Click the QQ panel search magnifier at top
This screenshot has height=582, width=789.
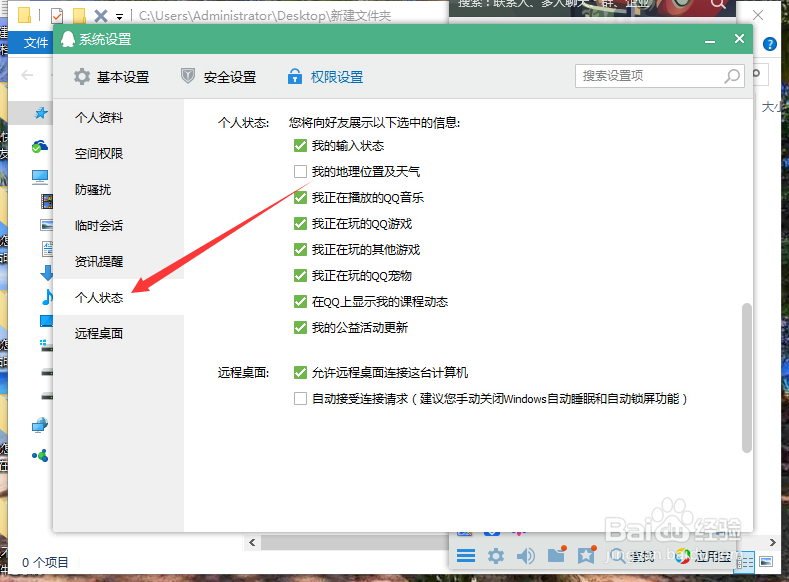tap(718, 5)
